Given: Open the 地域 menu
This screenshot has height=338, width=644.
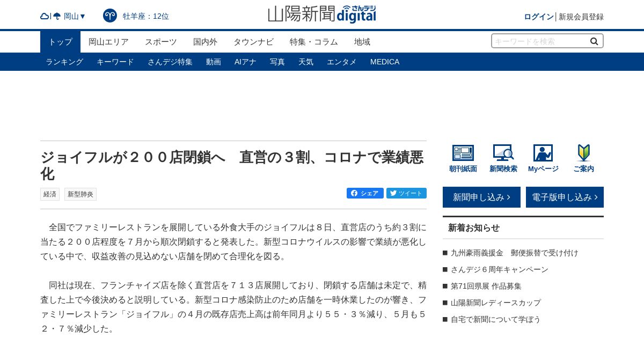Looking at the screenshot, I should (362, 42).
